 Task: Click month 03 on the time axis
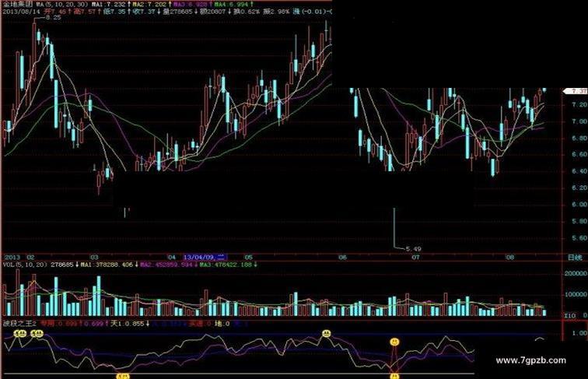tap(94, 257)
